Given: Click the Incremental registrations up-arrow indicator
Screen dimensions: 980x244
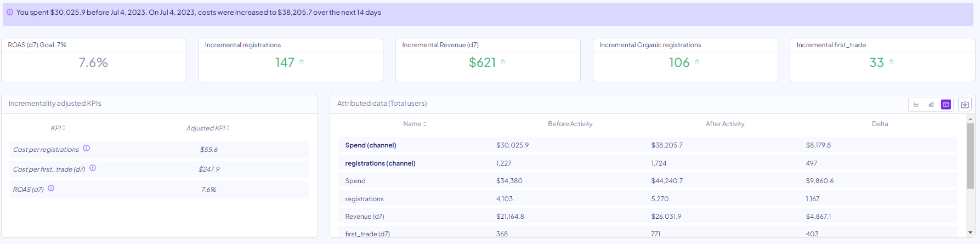Looking at the screenshot, I should coord(302,62).
